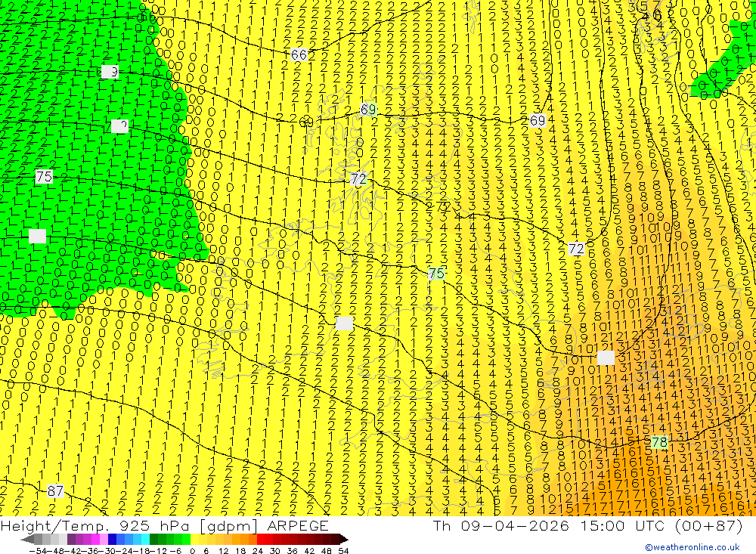
Task: Pick the gray section of the temperature legend
Action: pos(50,540)
